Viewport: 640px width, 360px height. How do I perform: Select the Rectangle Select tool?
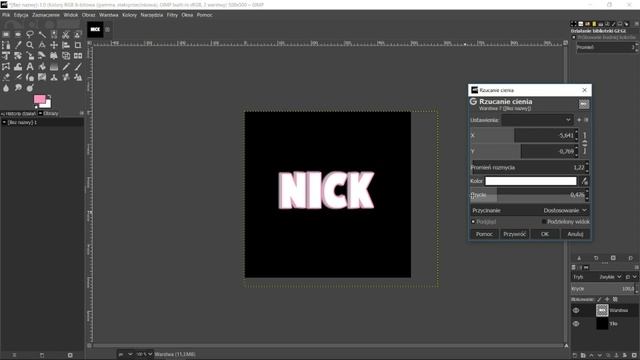coord(6,35)
